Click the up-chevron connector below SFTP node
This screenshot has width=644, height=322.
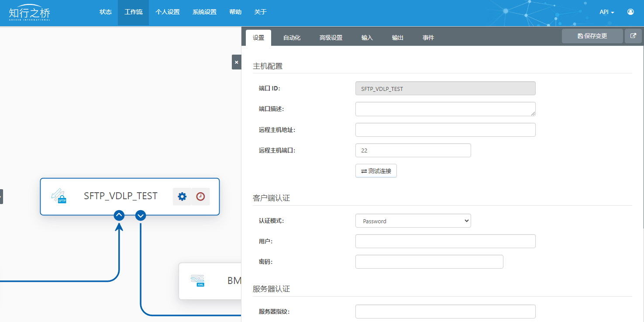(119, 215)
